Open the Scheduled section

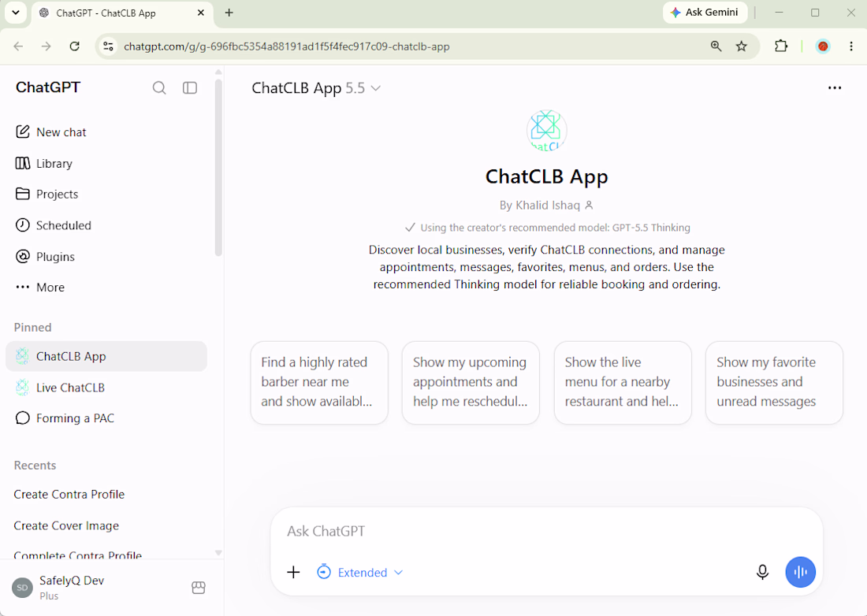click(106, 225)
